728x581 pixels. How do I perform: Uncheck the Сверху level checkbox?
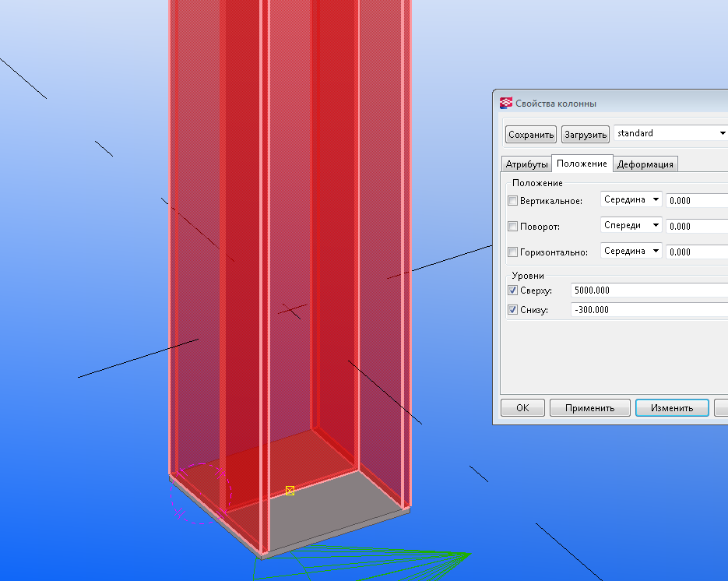point(512,290)
